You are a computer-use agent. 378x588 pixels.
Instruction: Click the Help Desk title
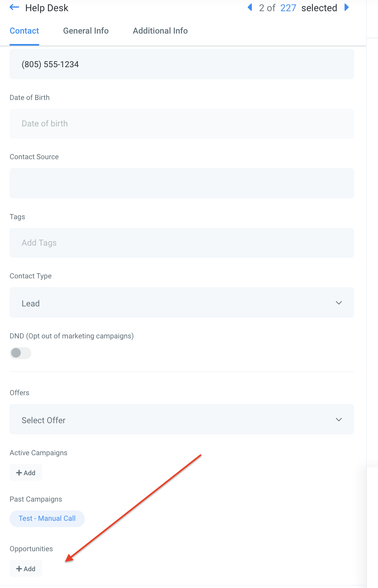point(47,8)
